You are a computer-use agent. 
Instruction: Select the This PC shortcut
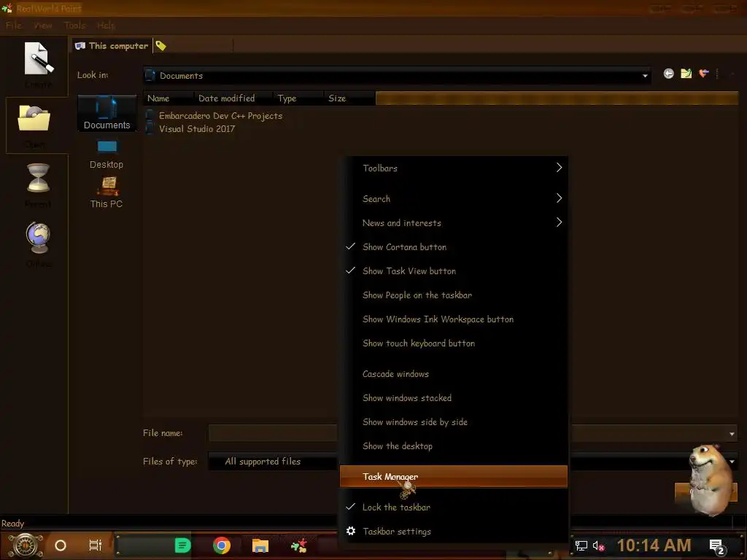[107, 192]
